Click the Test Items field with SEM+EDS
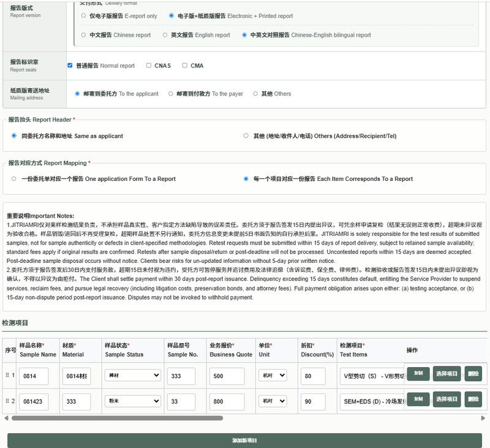The image size is (490, 448). click(x=372, y=402)
